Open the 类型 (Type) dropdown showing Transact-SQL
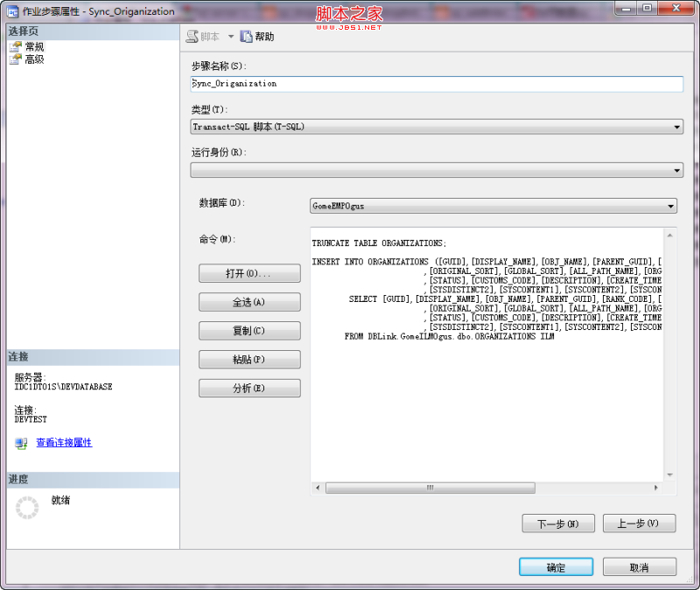This screenshot has height=590, width=700. pos(675,126)
